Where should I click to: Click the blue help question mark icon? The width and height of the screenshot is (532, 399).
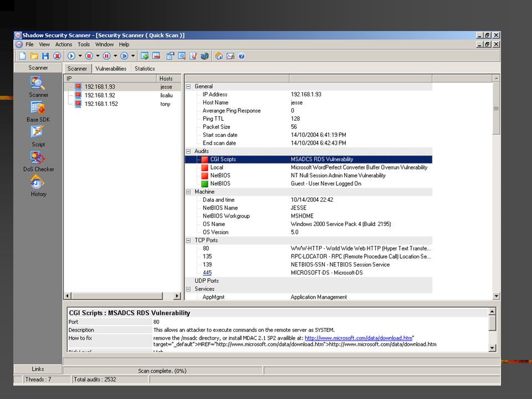tap(242, 57)
